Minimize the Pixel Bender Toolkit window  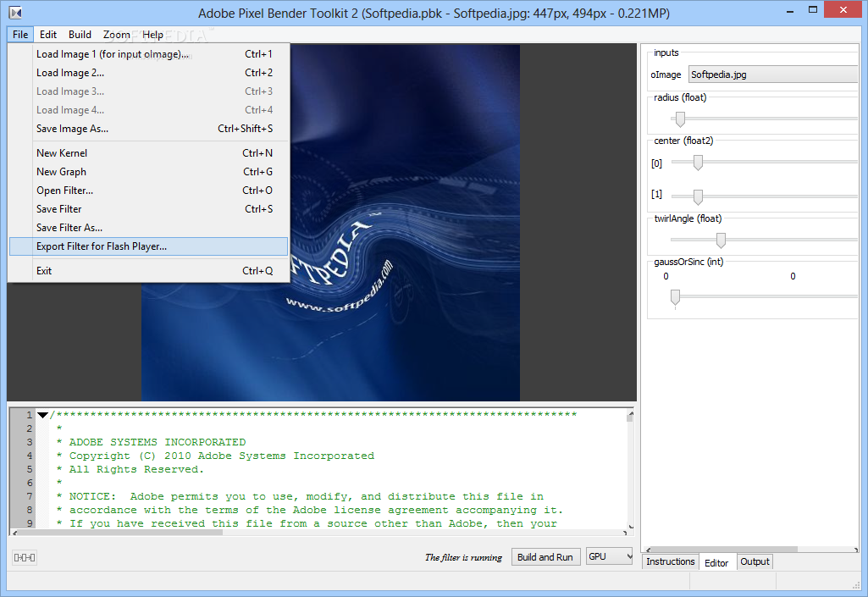[x=790, y=10]
